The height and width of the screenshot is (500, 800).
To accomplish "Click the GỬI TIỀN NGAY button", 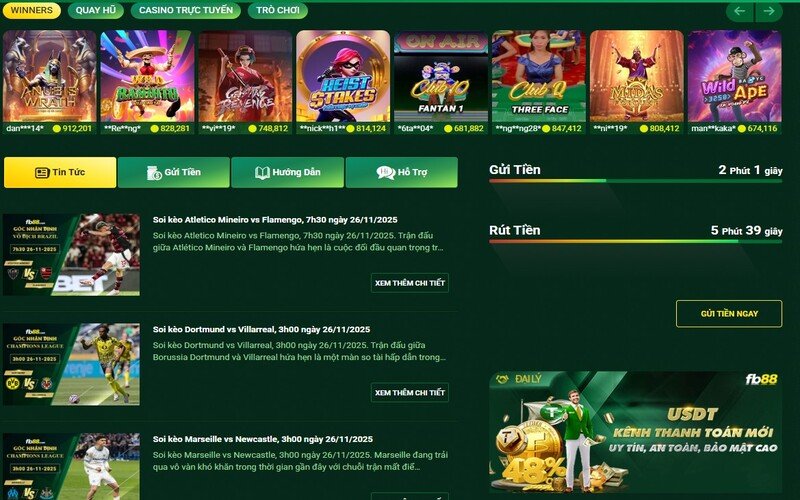I will tap(729, 314).
